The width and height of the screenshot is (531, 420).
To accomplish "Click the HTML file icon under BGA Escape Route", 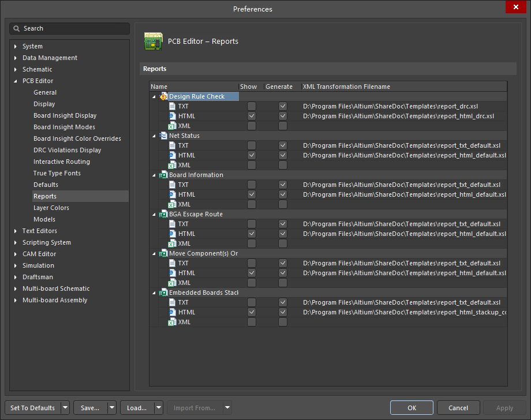I will [x=173, y=234].
